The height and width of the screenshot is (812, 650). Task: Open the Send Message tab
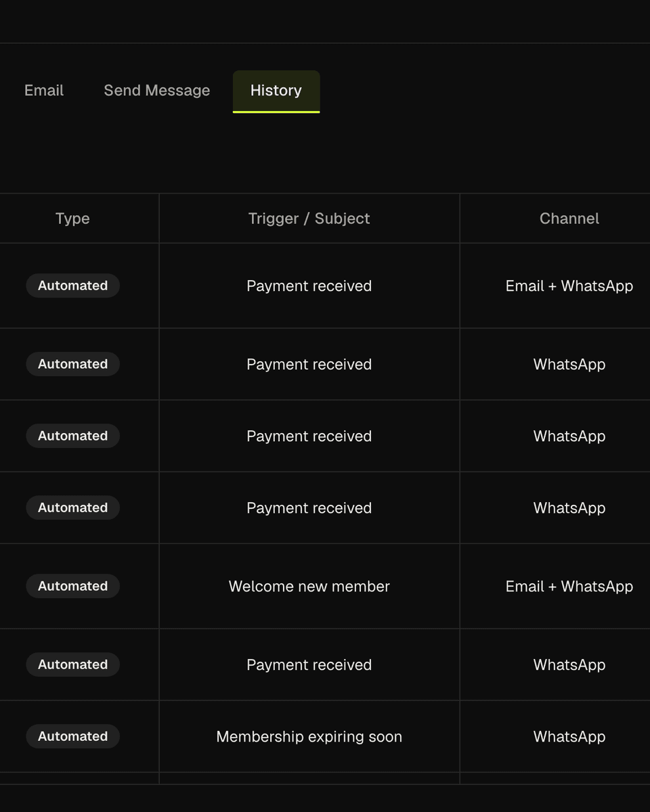click(157, 91)
